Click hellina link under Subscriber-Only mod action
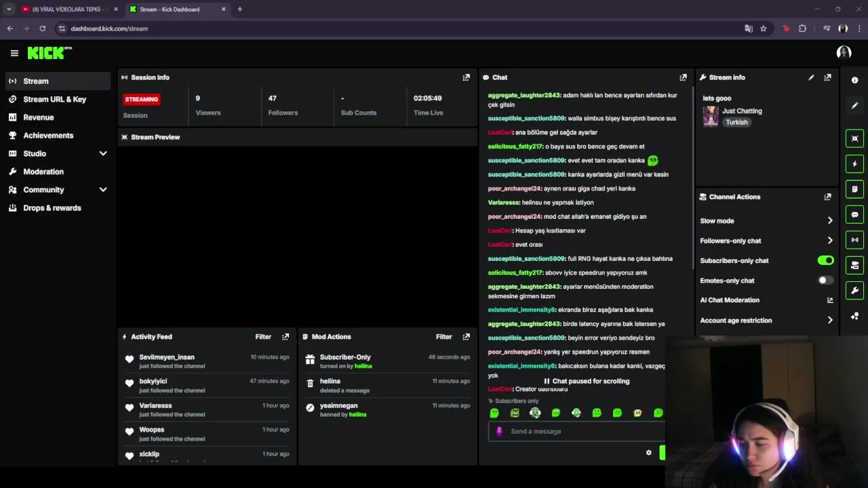 (363, 367)
